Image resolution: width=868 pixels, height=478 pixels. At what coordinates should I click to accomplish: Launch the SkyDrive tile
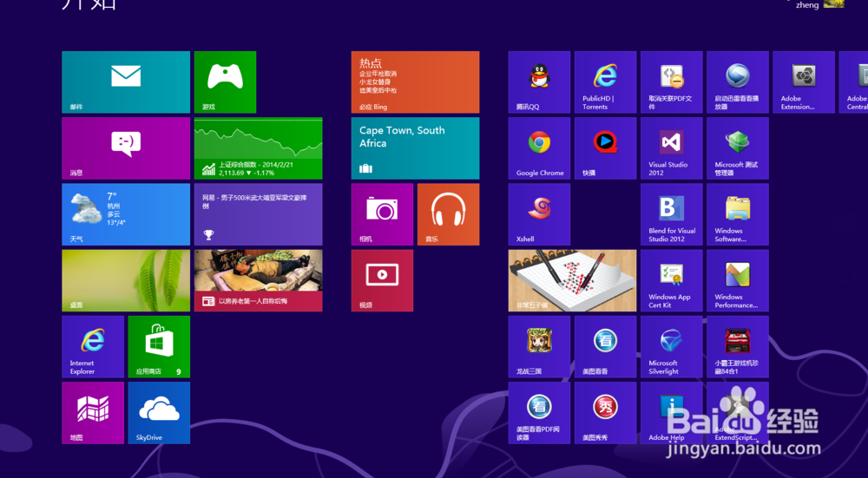pos(159,413)
